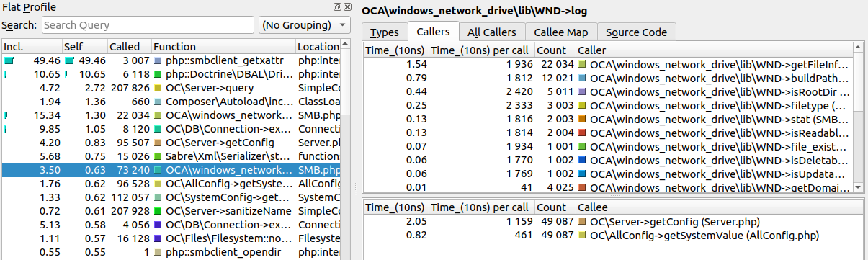The width and height of the screenshot is (868, 260).
Task: Select the php::smbclient_opendir row
Action: click(x=171, y=252)
